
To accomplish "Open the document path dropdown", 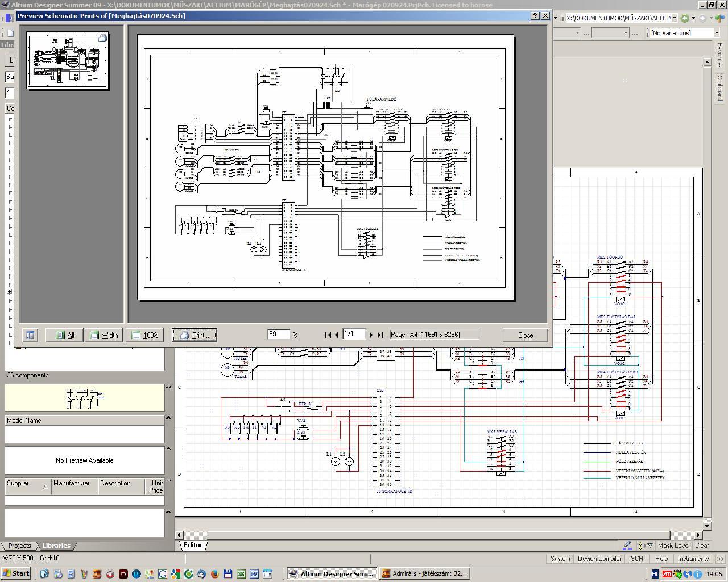I will coord(675,18).
